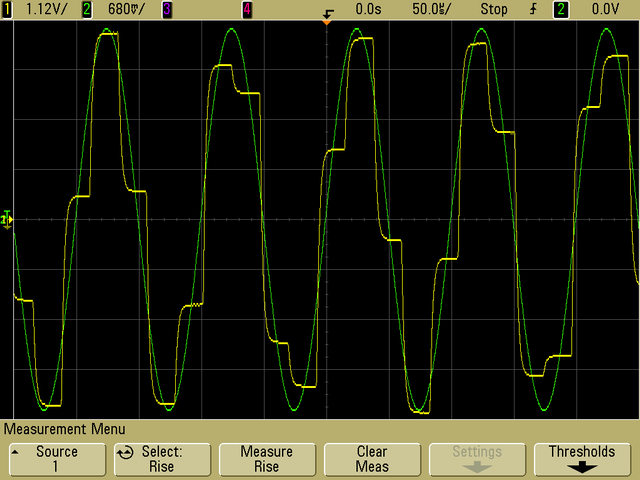Click the orange trigger position marker
The image size is (640, 480).
click(327, 22)
